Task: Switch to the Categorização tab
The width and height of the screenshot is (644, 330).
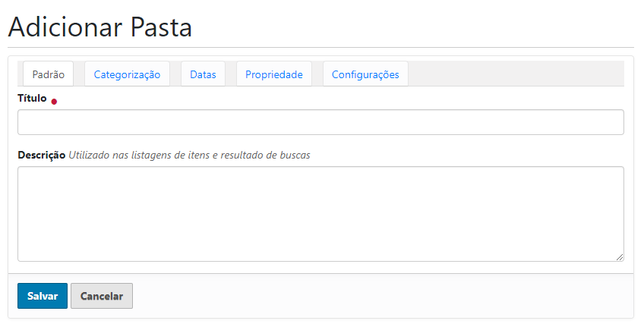Action: tap(127, 74)
